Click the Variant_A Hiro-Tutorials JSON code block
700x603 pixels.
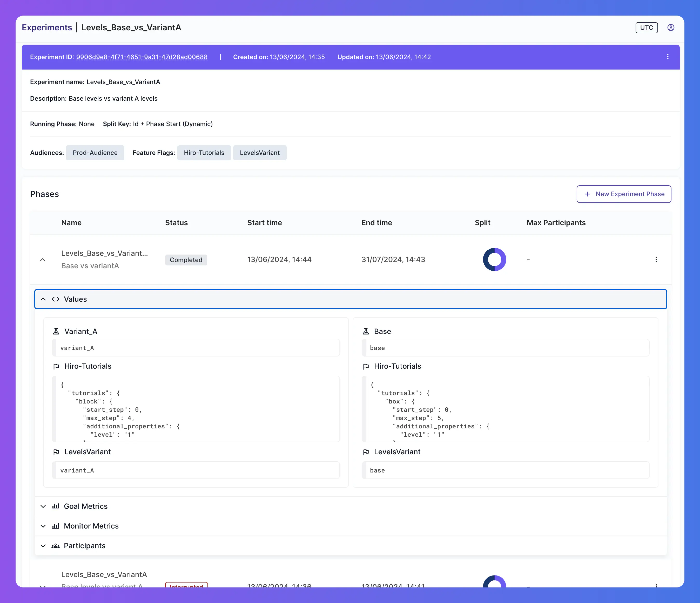[196, 409]
